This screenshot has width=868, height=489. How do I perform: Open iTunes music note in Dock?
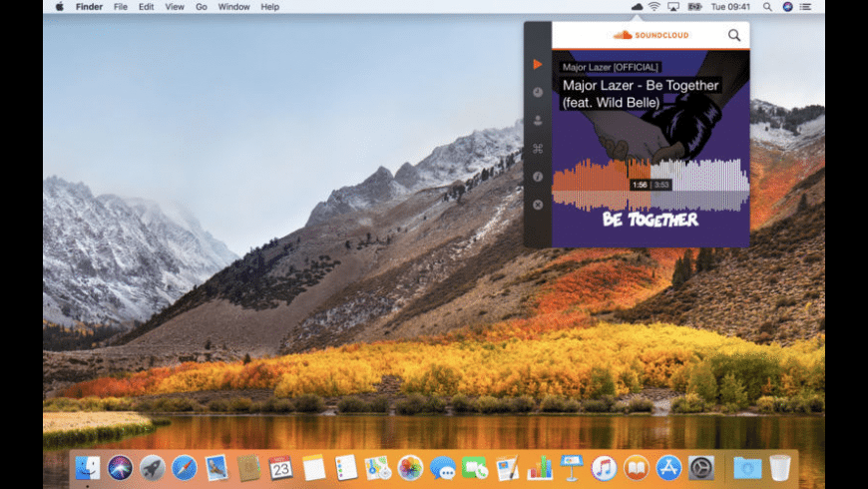pos(604,468)
